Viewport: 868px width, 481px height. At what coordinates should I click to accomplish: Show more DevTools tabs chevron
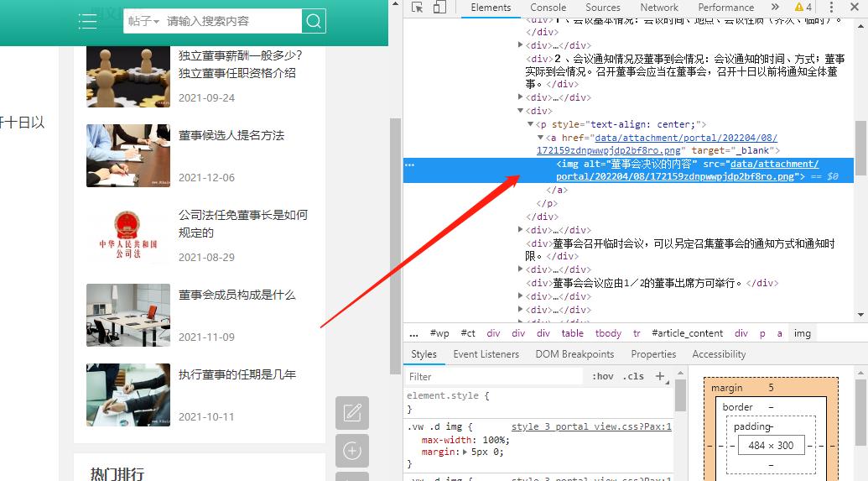tap(775, 8)
